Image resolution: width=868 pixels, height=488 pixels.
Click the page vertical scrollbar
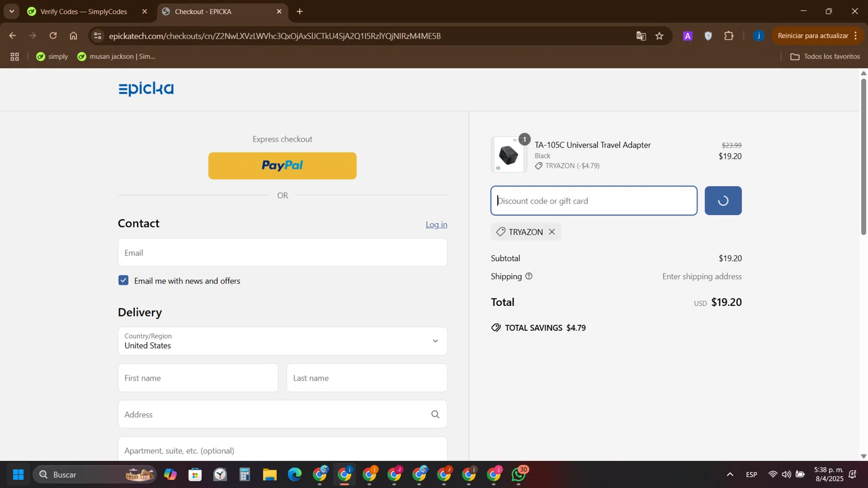pyautogui.click(x=863, y=156)
